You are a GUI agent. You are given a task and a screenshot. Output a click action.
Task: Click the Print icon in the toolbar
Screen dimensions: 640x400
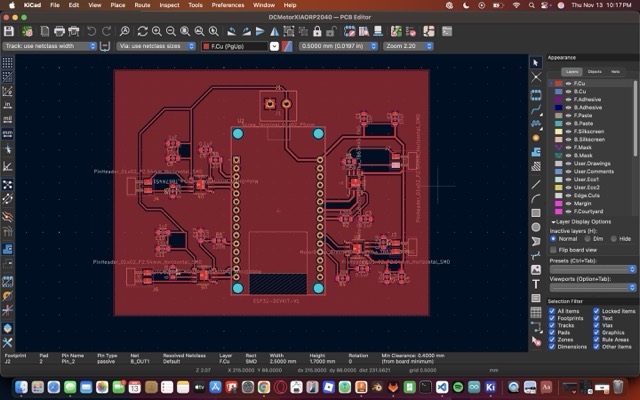click(59, 31)
